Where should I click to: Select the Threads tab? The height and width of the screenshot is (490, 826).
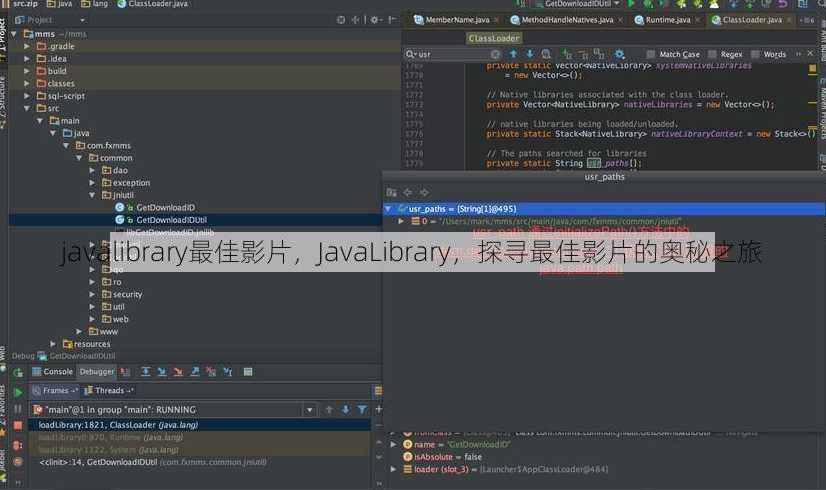point(109,391)
